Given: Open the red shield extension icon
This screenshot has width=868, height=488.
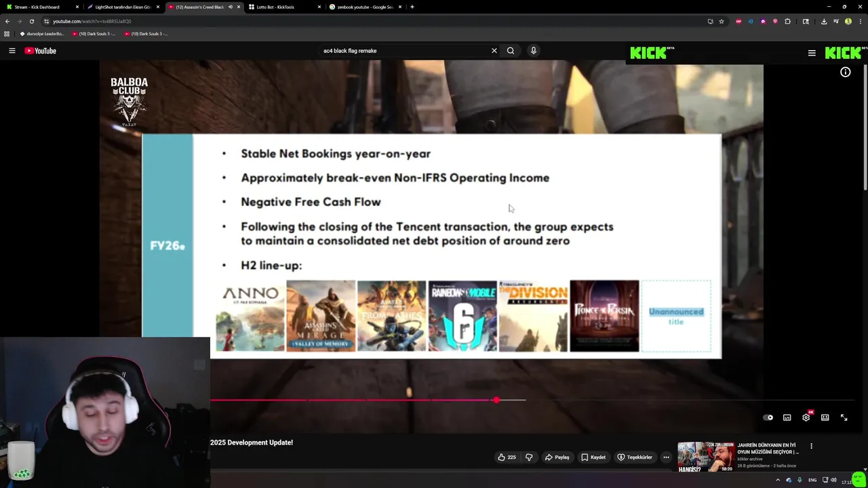Looking at the screenshot, I should pyautogui.click(x=775, y=21).
